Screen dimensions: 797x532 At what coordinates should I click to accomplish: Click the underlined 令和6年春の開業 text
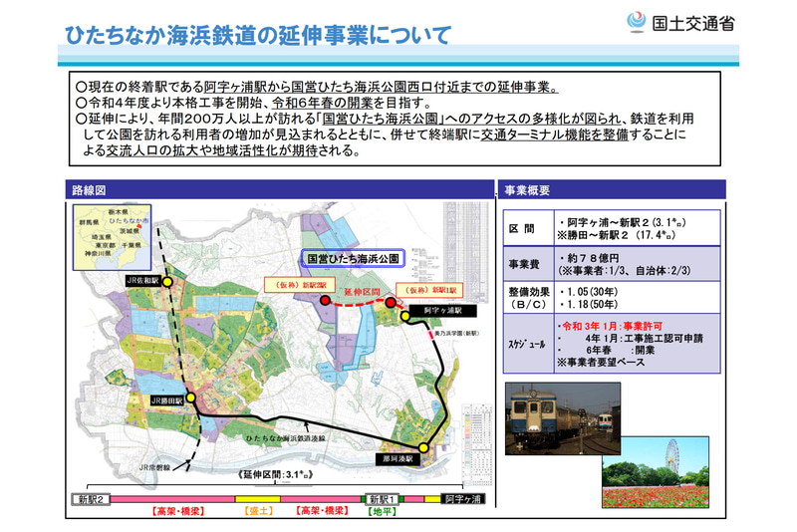322,103
